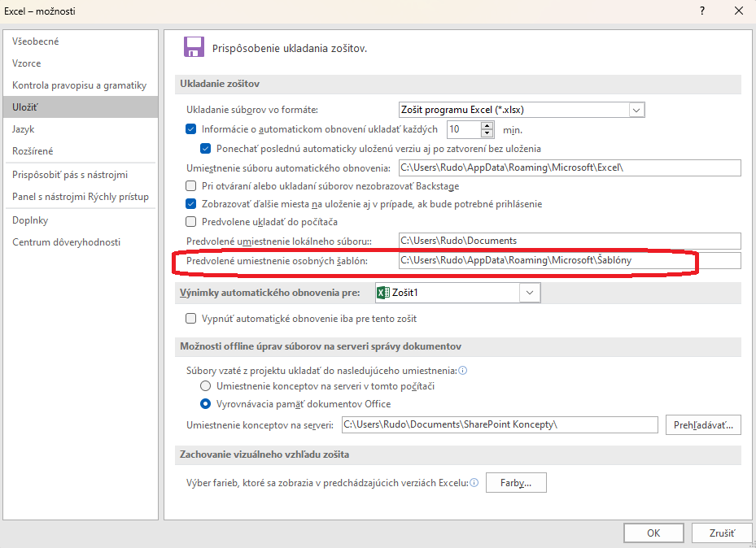Select 'Umiestnenie konceptov na serveri' radio button
756x548 pixels.
[206, 385]
